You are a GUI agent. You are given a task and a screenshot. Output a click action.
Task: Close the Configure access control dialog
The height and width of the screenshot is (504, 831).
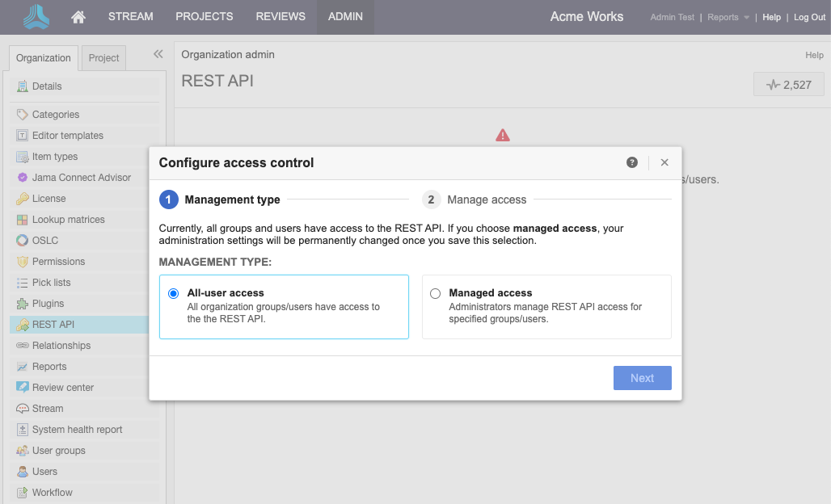[664, 162]
